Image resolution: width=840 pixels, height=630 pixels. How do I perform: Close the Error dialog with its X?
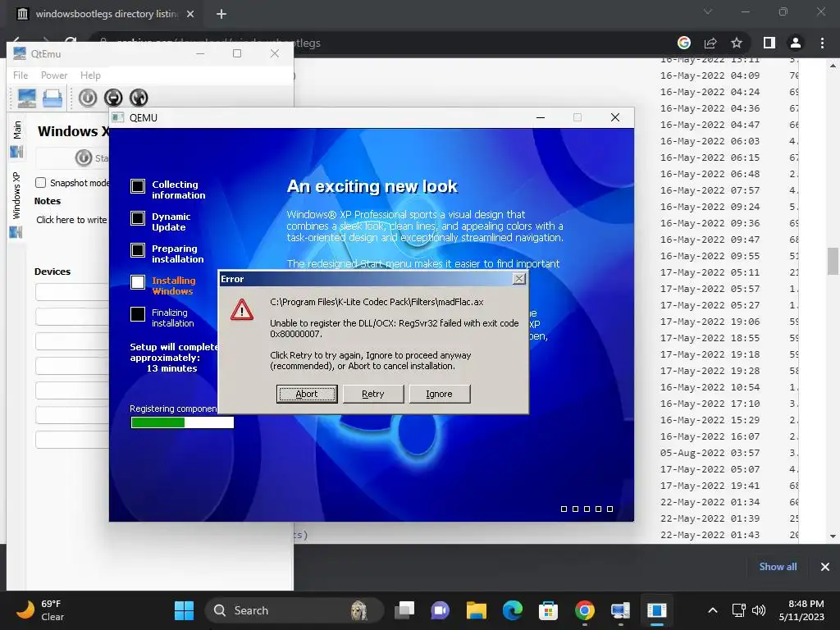point(518,279)
